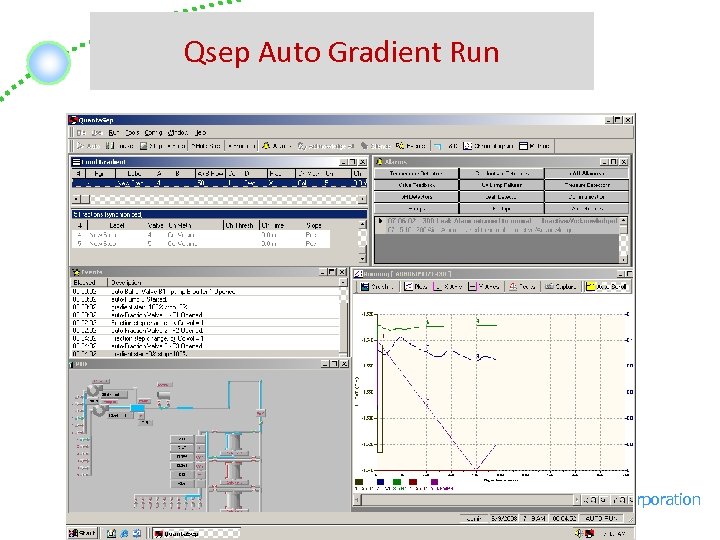720x540 pixels.
Task: Click the Capture button in chart toolbar
Action: coord(560,287)
